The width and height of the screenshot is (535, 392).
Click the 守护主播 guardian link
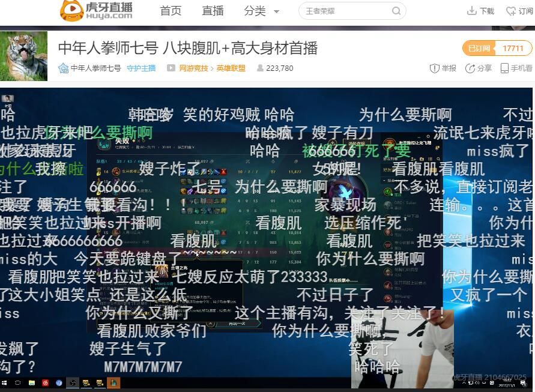141,68
